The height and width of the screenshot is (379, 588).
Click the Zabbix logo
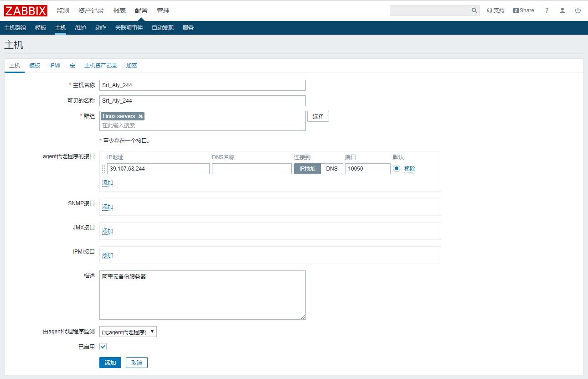[26, 10]
